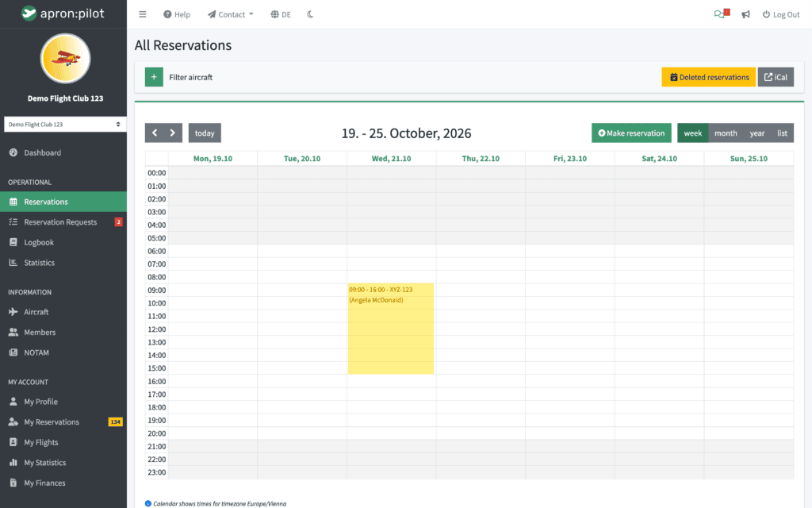The image size is (812, 508).
Task: Click the Demo Flight Club avatar
Action: point(65,59)
